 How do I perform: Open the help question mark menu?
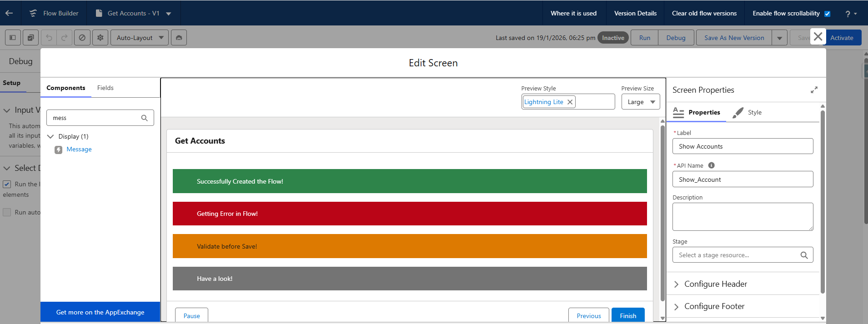click(850, 14)
